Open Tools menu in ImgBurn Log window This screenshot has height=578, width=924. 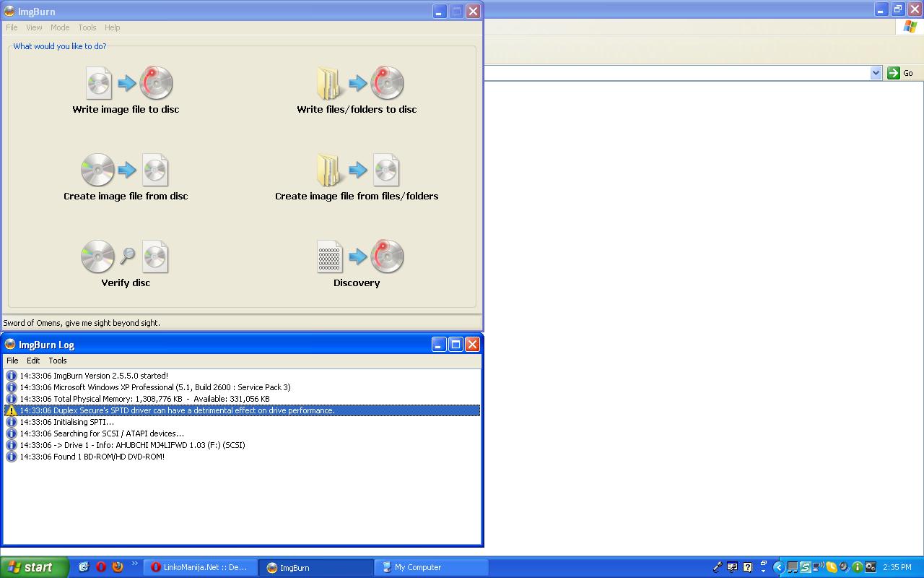coord(58,361)
